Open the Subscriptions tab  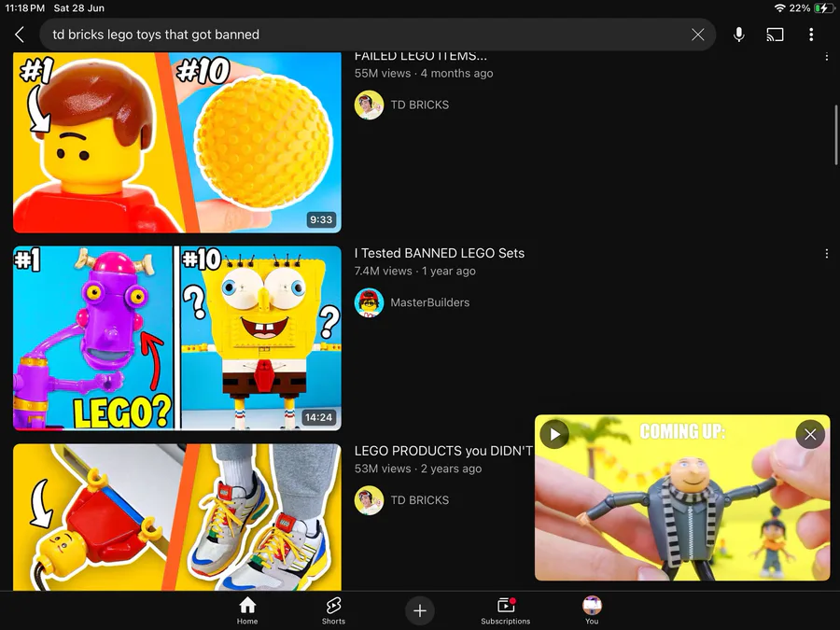tap(505, 610)
